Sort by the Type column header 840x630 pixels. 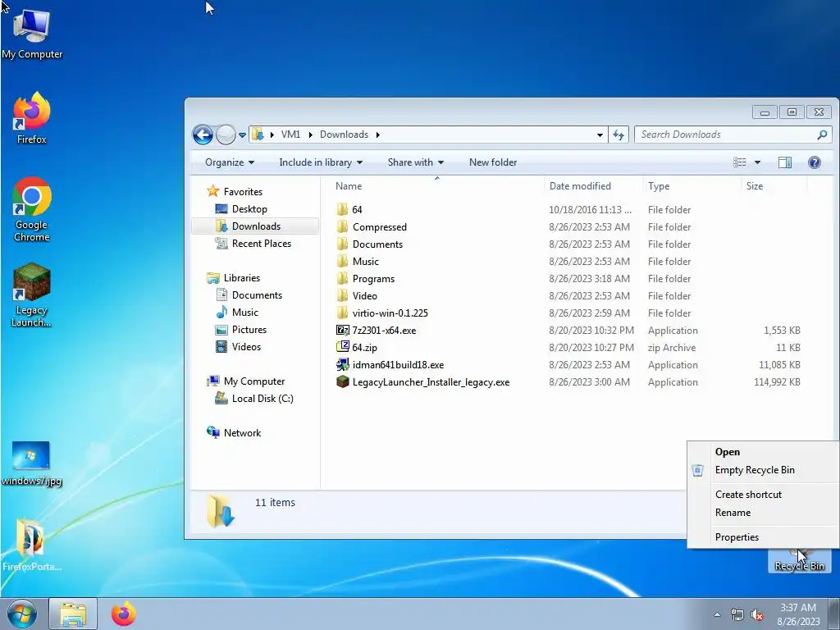click(x=692, y=186)
